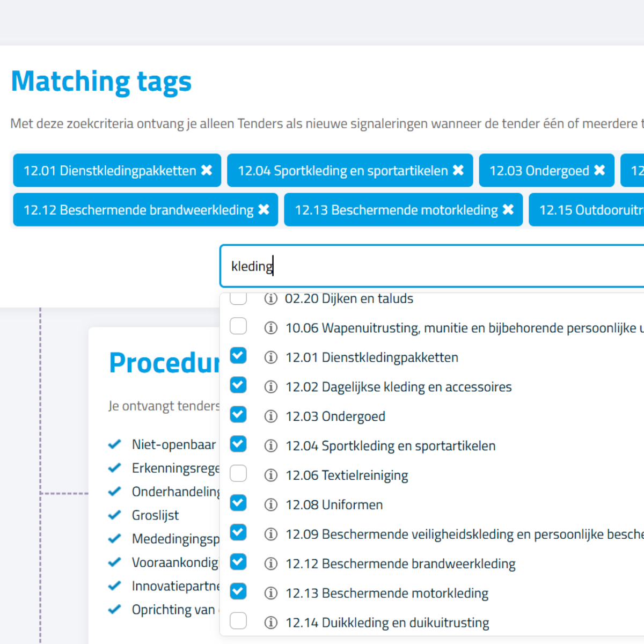Remove the 12.13 Beschermende motorkleding tag
The image size is (644, 644).
click(x=508, y=210)
